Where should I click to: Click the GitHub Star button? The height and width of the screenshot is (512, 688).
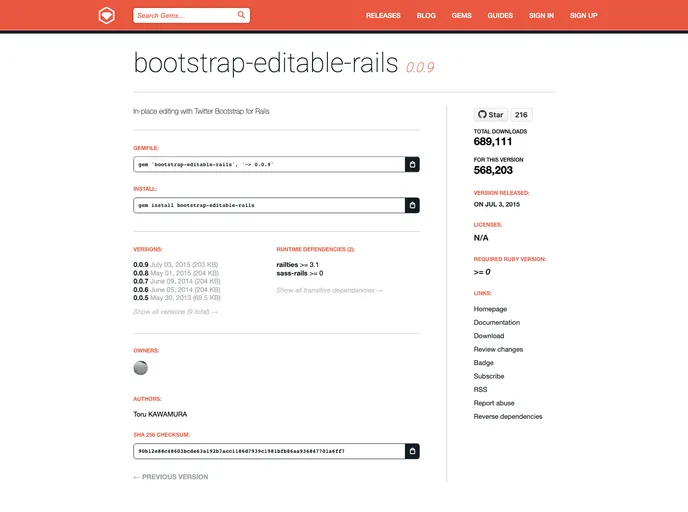pyautogui.click(x=491, y=115)
